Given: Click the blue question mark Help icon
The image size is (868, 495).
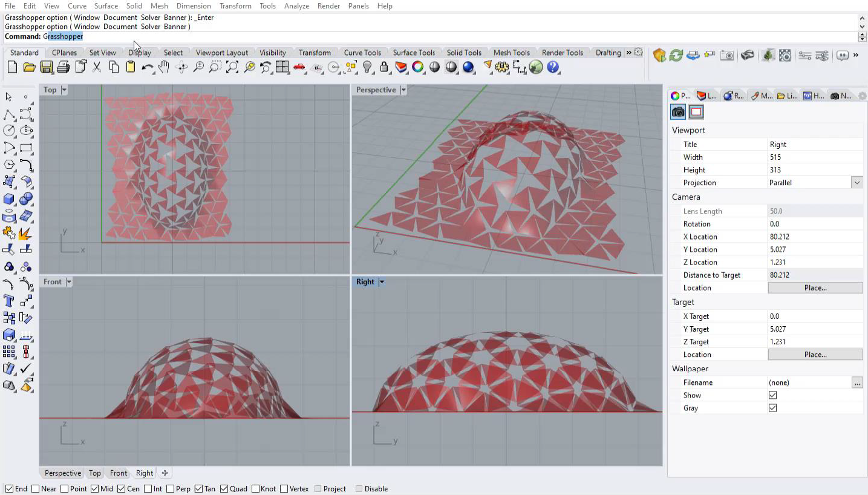Looking at the screenshot, I should pyautogui.click(x=553, y=67).
